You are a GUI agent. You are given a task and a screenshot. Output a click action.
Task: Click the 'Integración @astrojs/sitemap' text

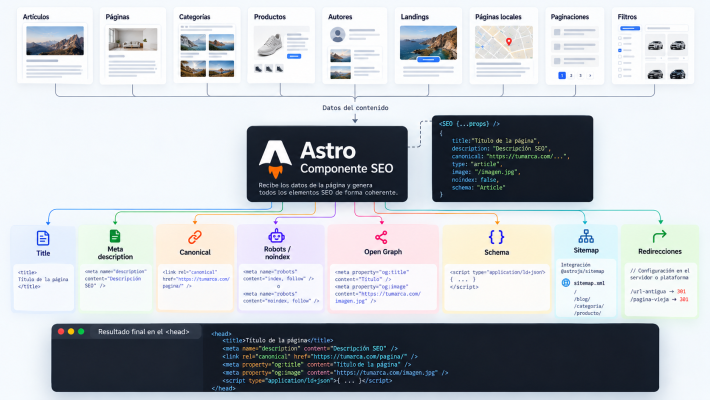[x=582, y=268]
